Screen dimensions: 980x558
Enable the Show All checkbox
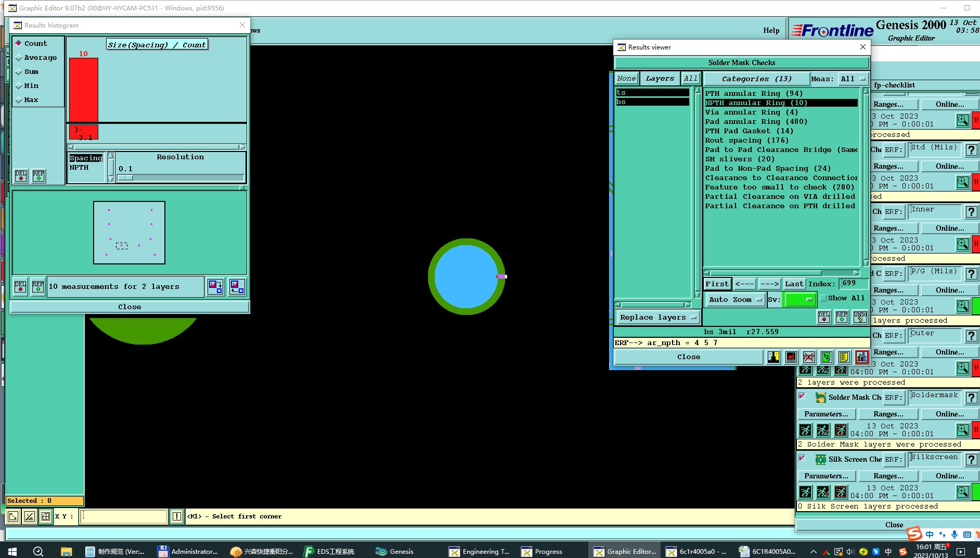coord(823,298)
